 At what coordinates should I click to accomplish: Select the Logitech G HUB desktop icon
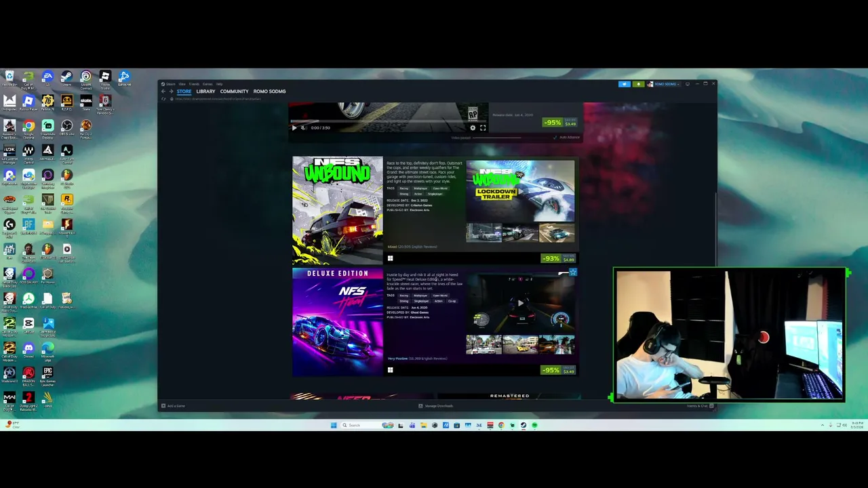coord(9,227)
